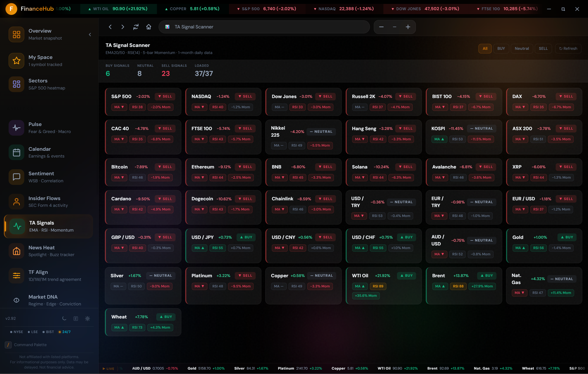
Task: Switch to sun light theme icon
Action: pyautogui.click(x=88, y=318)
